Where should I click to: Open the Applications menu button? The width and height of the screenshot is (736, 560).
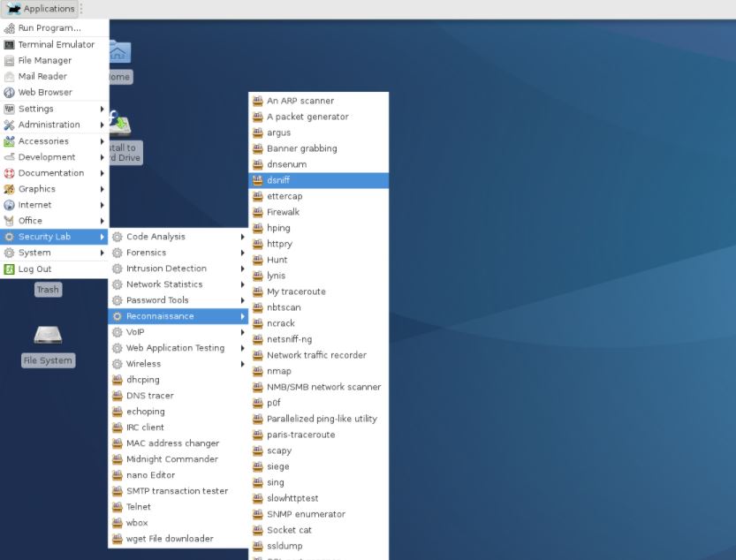coord(41,9)
